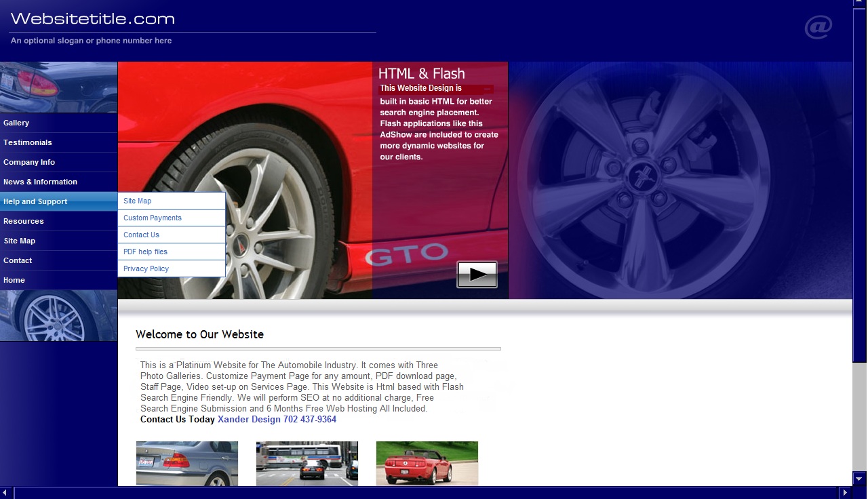Click the vertical scrollbar down arrow
868x499 pixels.
(x=860, y=479)
